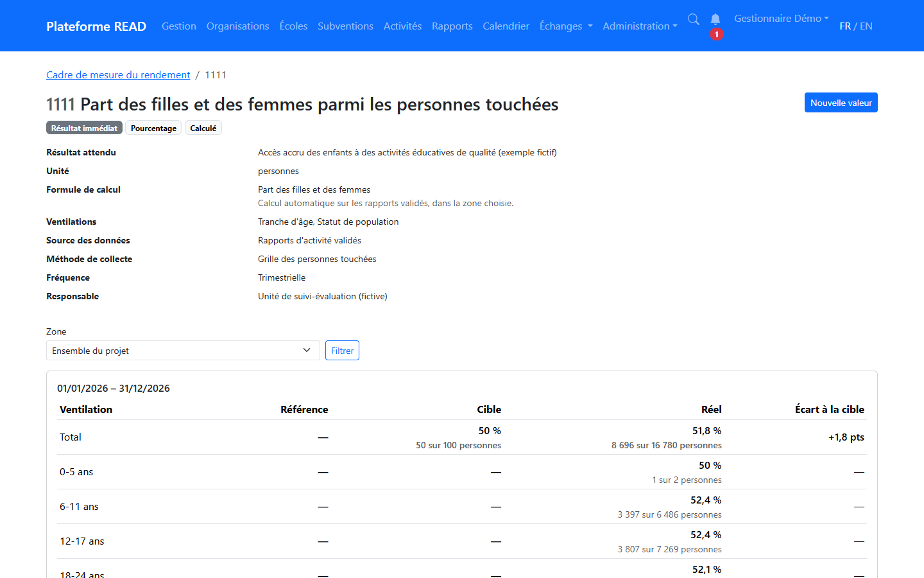Expand the Échanges dropdown menu
This screenshot has height=578, width=924.
(566, 26)
